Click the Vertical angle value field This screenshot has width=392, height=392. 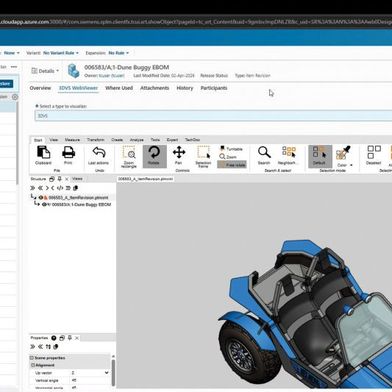pos(89,380)
